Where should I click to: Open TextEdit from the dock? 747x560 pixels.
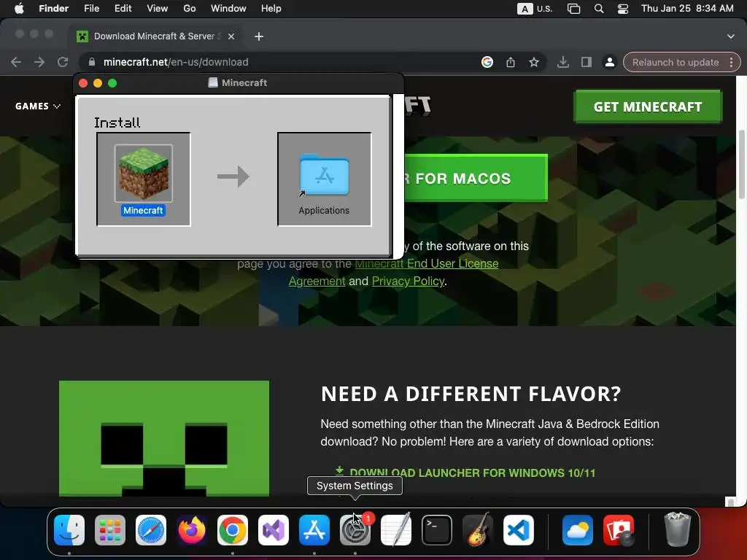click(x=396, y=530)
